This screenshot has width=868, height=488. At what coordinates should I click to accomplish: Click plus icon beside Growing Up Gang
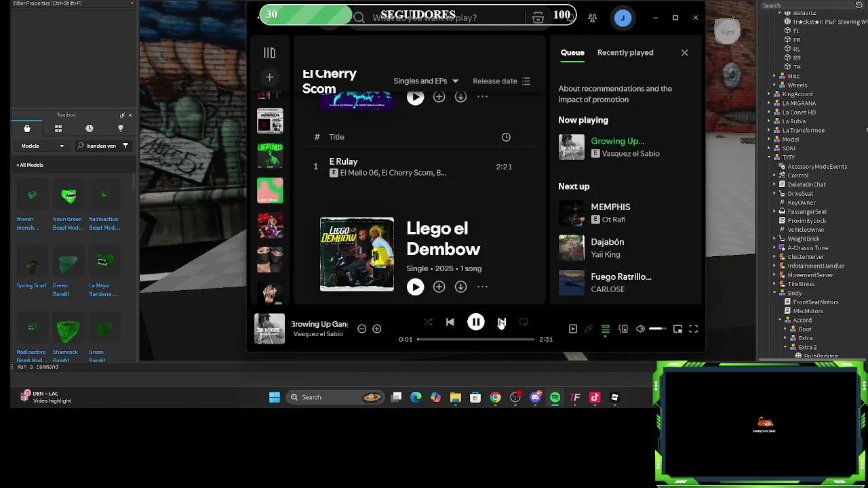pyautogui.click(x=377, y=329)
